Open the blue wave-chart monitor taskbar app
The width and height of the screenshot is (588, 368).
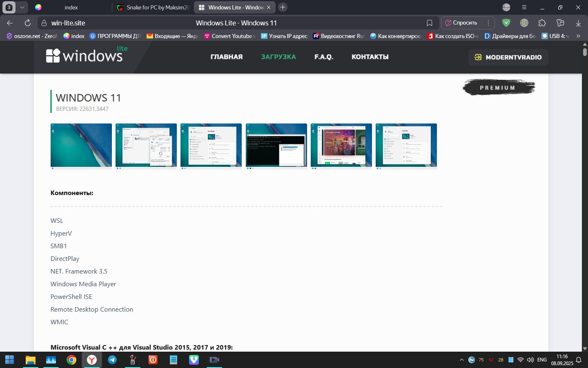coord(51,360)
